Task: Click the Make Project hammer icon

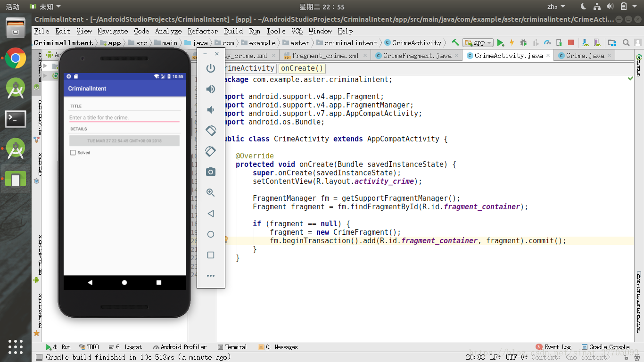Action: (455, 42)
